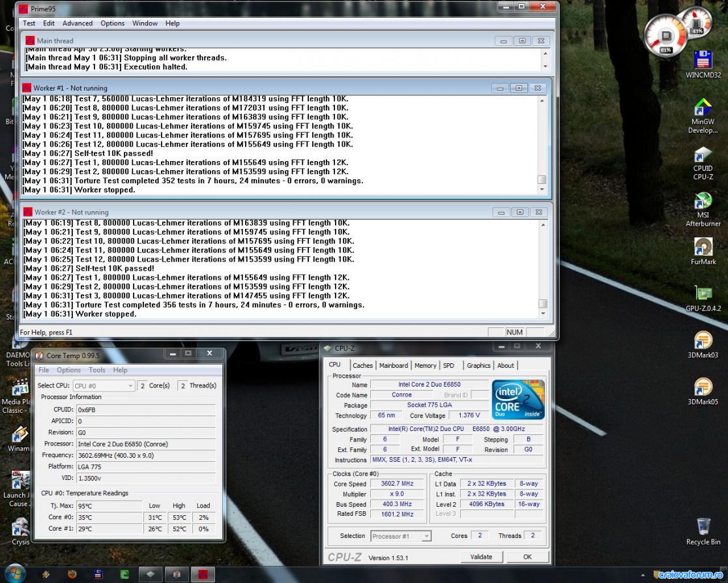Close the Worker #2 child window
This screenshot has width=728, height=583.
[538, 212]
